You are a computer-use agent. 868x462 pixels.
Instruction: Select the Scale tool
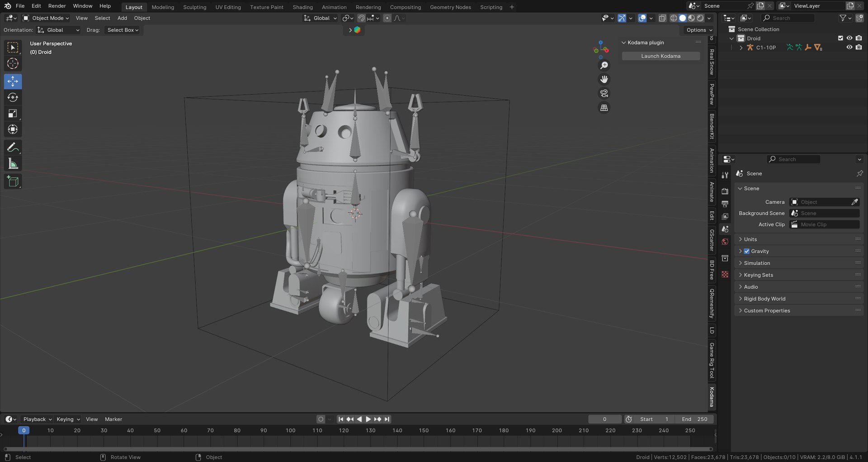point(13,114)
